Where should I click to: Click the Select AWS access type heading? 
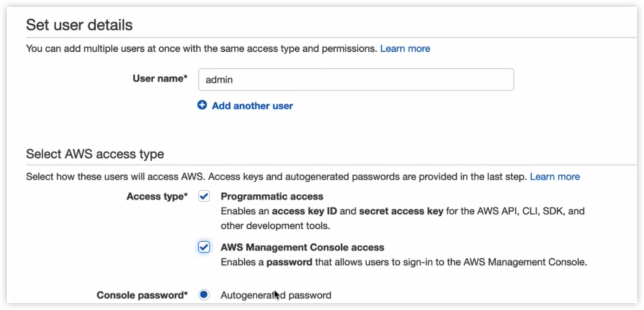(95, 154)
